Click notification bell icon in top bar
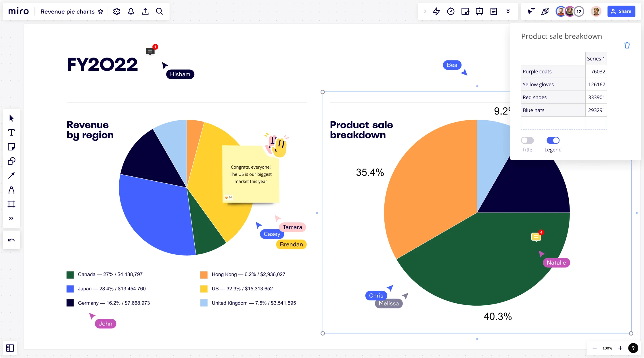Viewport: 644px width, 358px height. [x=131, y=12]
